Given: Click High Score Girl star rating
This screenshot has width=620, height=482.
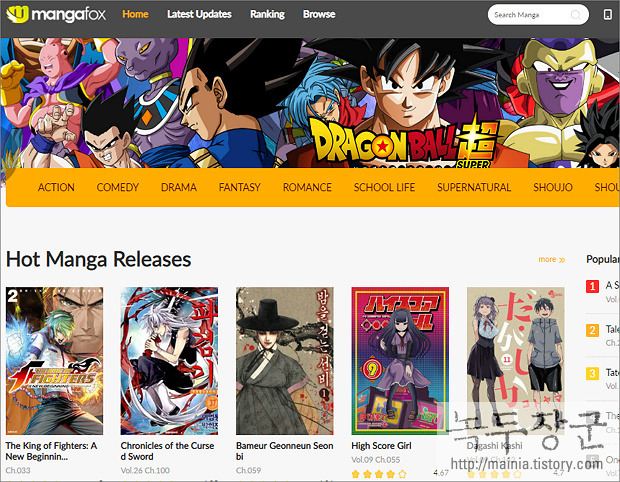Looking at the screenshot, I should 379,474.
